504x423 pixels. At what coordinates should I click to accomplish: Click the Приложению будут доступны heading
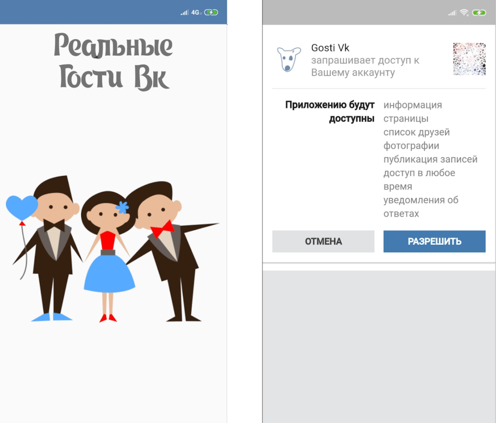click(330, 112)
